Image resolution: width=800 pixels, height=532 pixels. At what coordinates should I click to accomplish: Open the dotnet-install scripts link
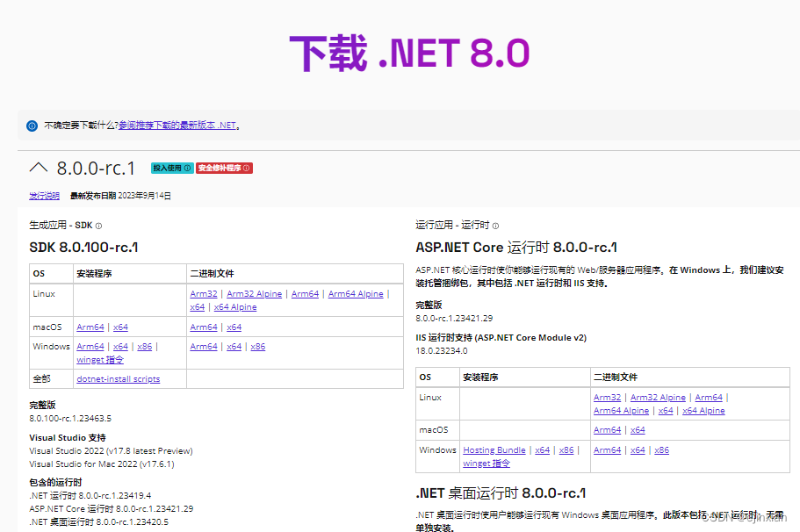(119, 379)
